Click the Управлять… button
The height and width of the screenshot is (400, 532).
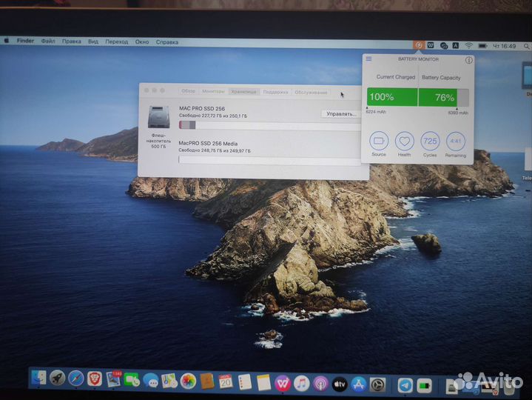(340, 114)
